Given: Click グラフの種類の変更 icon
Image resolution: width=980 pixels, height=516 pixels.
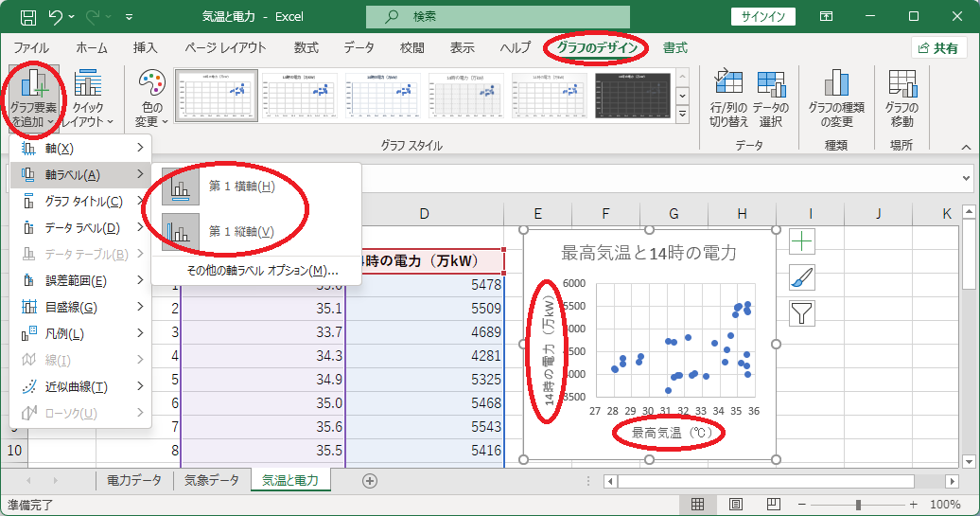Looking at the screenshot, I should point(836,98).
